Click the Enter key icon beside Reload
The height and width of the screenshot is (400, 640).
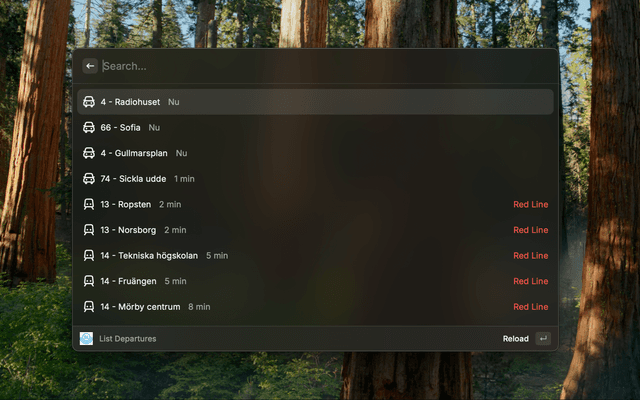(x=543, y=338)
